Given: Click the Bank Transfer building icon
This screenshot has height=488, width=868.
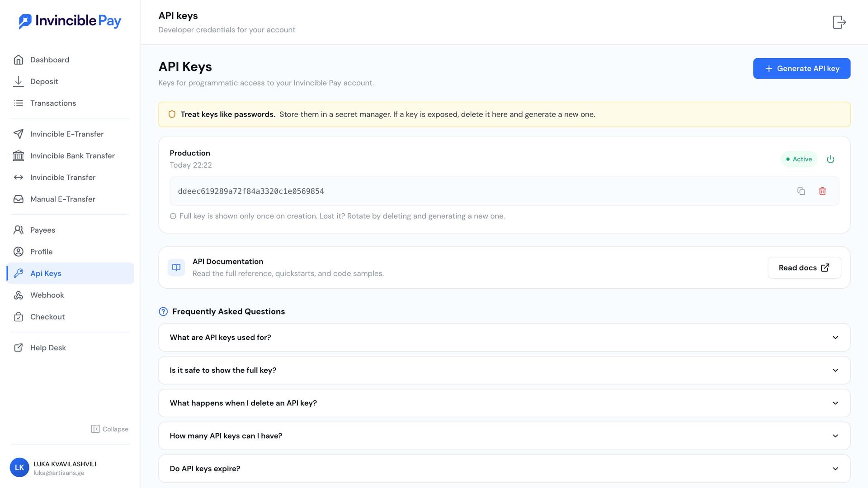Looking at the screenshot, I should pyautogui.click(x=19, y=155).
